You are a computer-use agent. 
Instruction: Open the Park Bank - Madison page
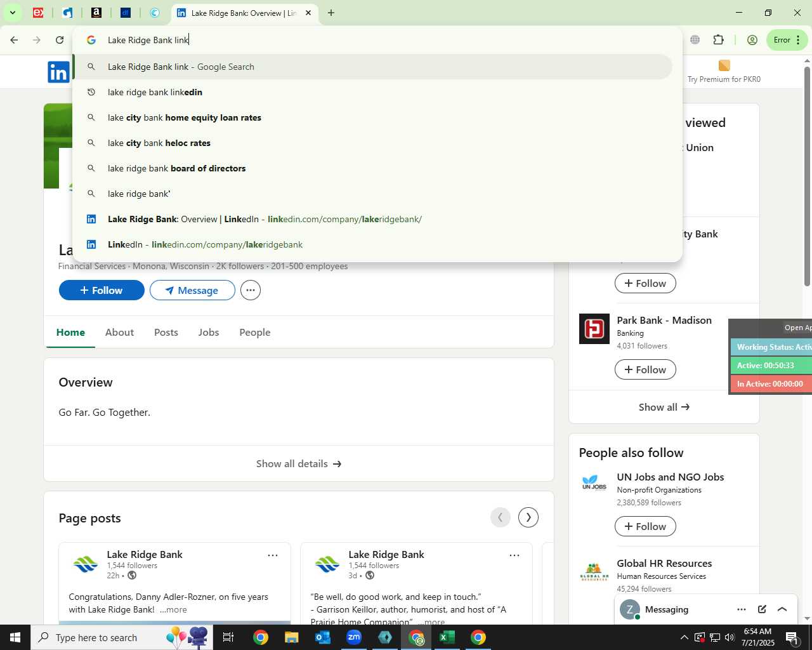point(664,320)
